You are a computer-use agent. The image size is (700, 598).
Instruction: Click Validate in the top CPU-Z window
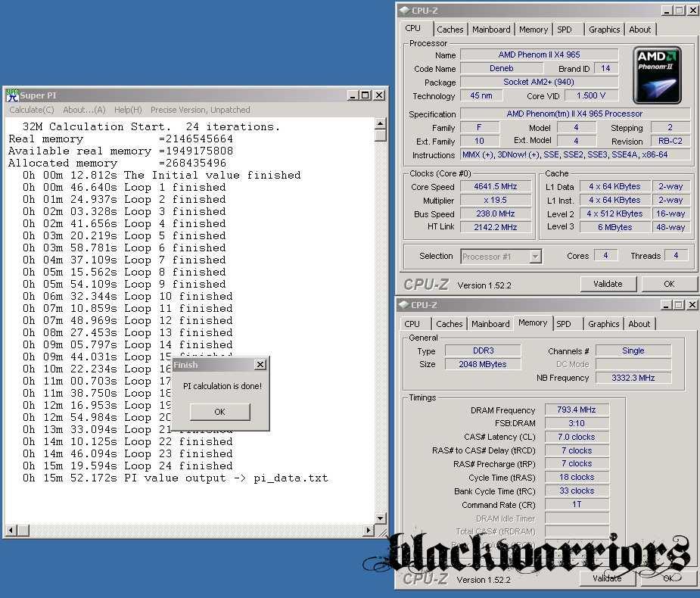(608, 284)
